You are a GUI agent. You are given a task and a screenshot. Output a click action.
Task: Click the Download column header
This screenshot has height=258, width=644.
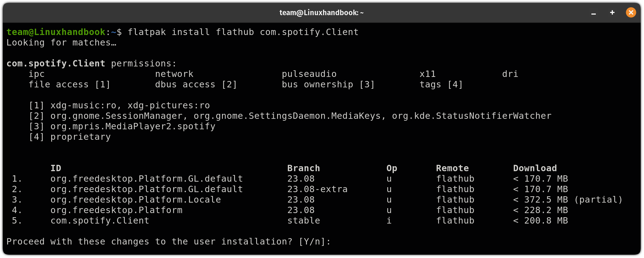click(x=535, y=168)
